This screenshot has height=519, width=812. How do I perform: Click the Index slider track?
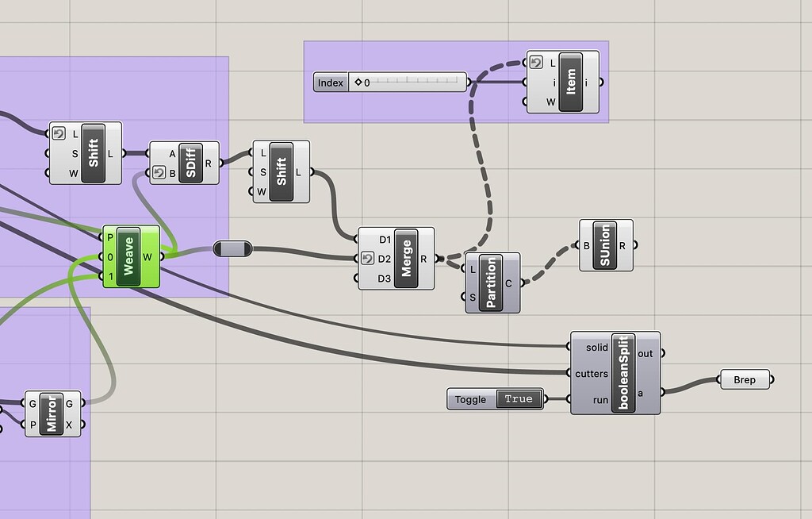[x=408, y=83]
